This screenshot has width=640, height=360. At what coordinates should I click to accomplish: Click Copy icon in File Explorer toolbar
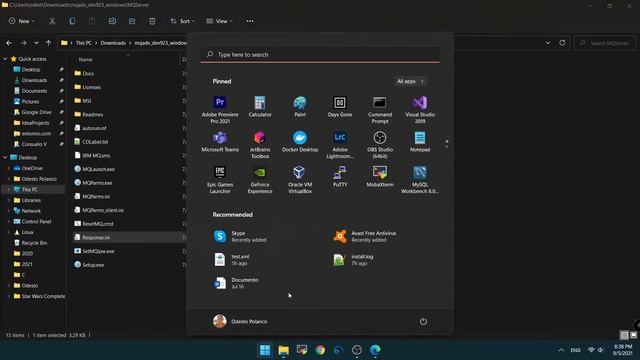(x=72, y=21)
